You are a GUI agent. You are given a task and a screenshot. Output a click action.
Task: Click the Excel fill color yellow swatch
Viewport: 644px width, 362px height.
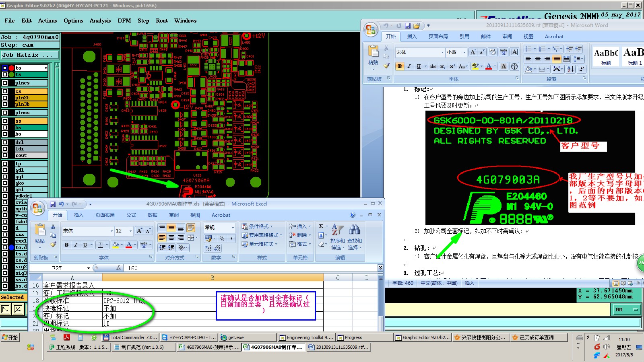(x=116, y=245)
